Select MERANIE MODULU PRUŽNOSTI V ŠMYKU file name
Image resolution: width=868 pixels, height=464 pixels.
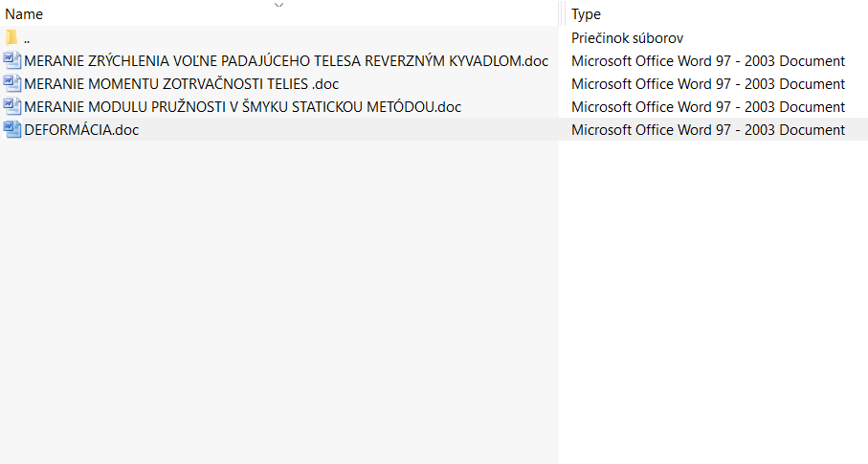point(242,107)
